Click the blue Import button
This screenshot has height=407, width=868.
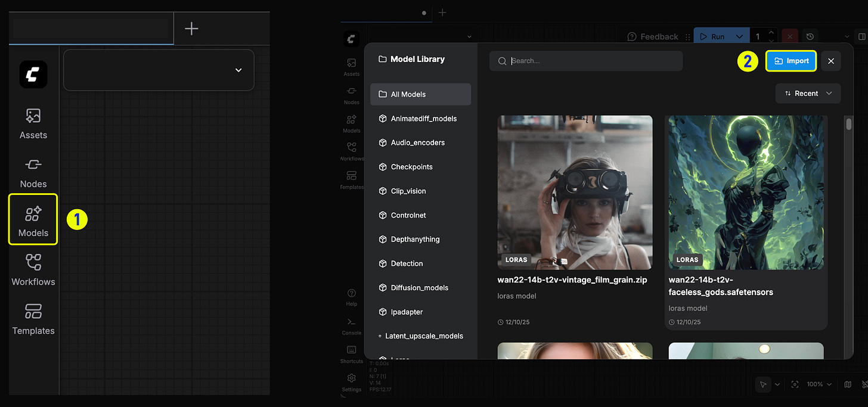pyautogui.click(x=791, y=61)
